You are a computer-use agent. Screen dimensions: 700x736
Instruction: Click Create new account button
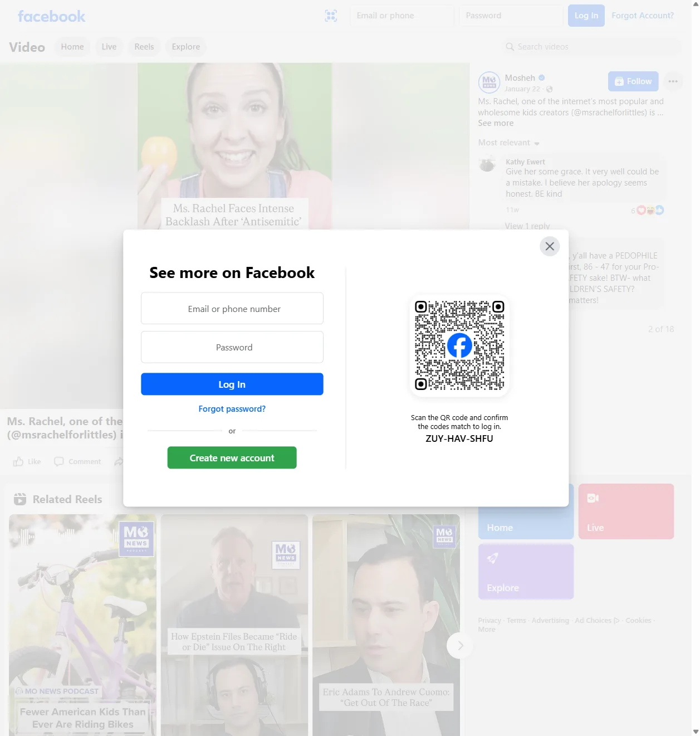tap(232, 457)
